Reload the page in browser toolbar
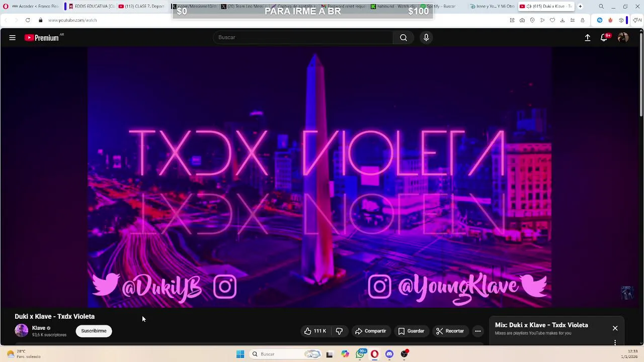Viewport: 644px width, 362px height. click(28, 20)
